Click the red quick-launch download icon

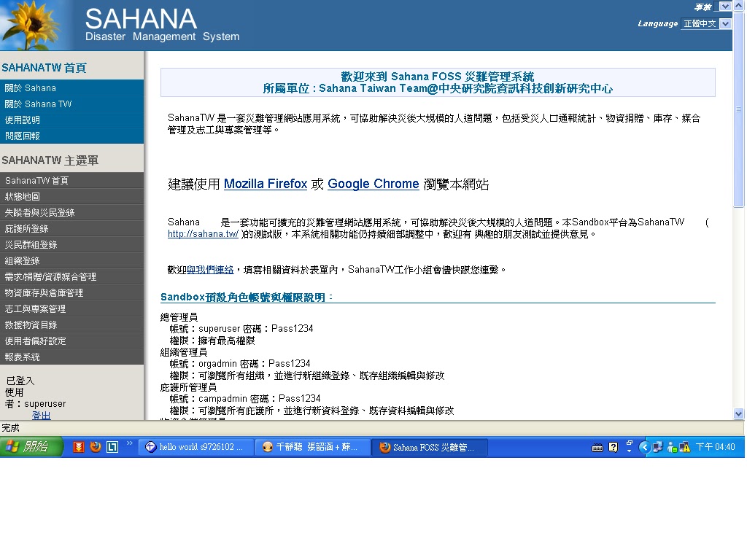pos(79,447)
